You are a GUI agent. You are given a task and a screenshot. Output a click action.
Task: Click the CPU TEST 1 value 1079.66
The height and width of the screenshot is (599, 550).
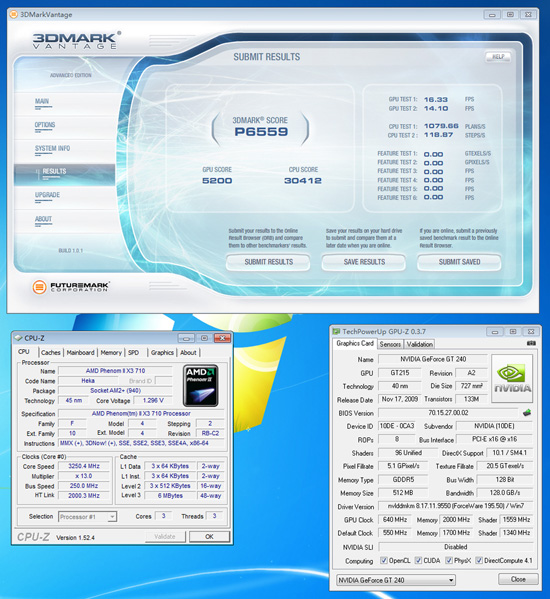coord(441,126)
